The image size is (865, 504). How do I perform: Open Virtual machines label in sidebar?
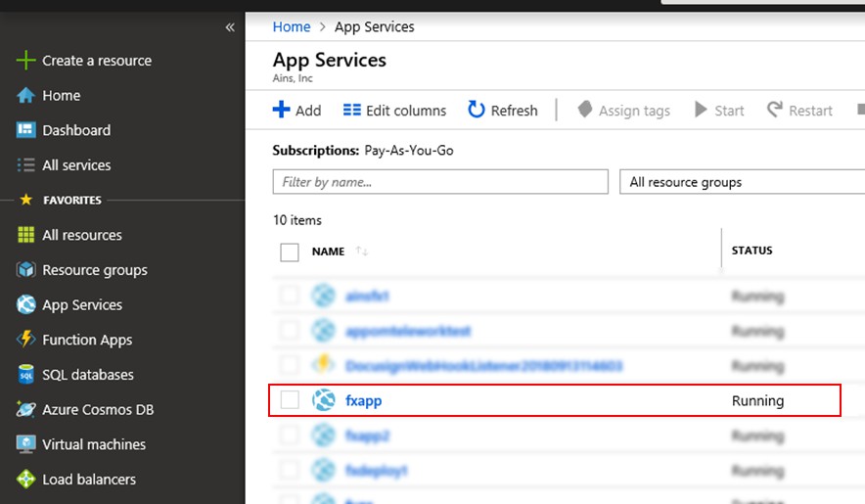click(x=94, y=444)
